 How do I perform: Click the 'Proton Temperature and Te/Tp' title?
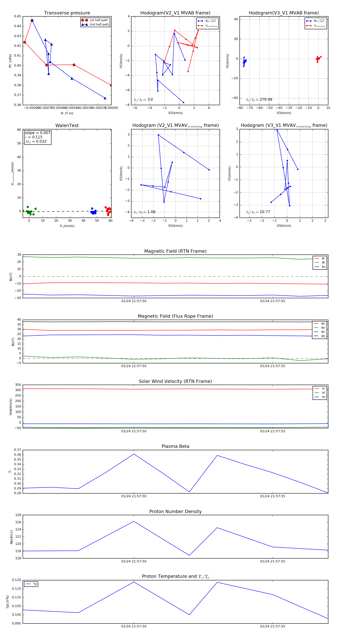coord(175,576)
